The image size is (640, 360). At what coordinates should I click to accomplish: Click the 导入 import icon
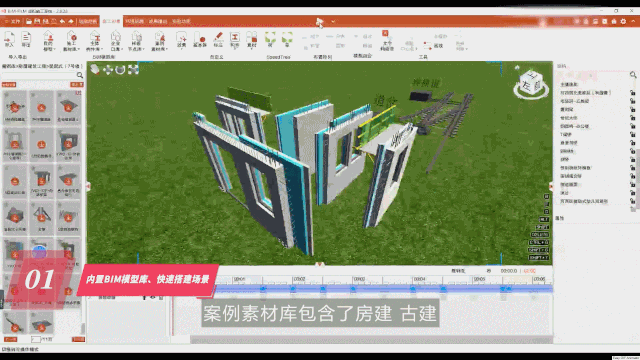pos(9,40)
